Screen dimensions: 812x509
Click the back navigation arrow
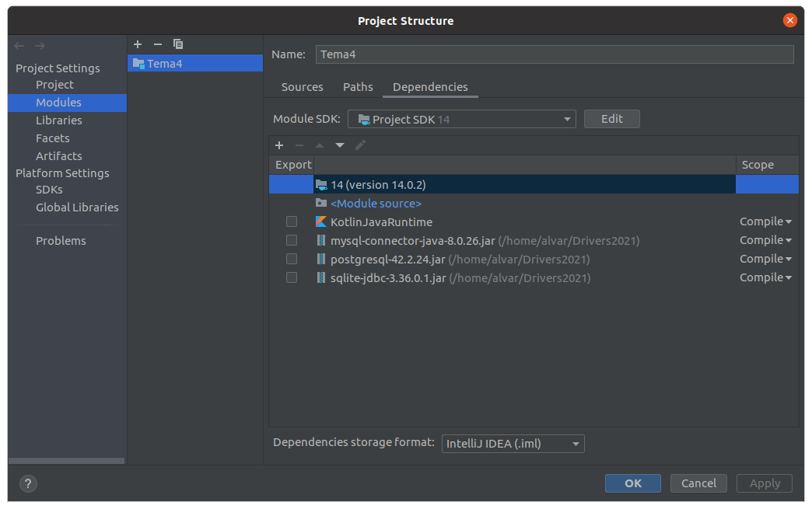click(x=20, y=47)
